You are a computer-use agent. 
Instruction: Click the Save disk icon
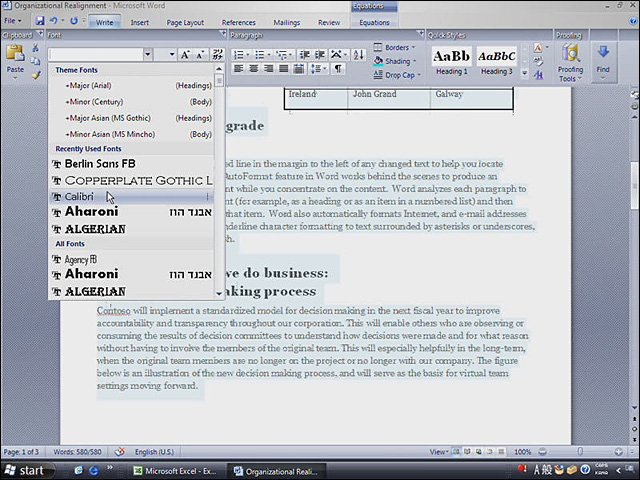tap(40, 21)
